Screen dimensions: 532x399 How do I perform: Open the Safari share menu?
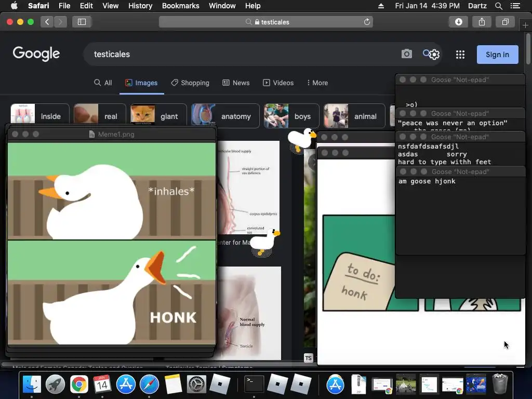point(482,22)
